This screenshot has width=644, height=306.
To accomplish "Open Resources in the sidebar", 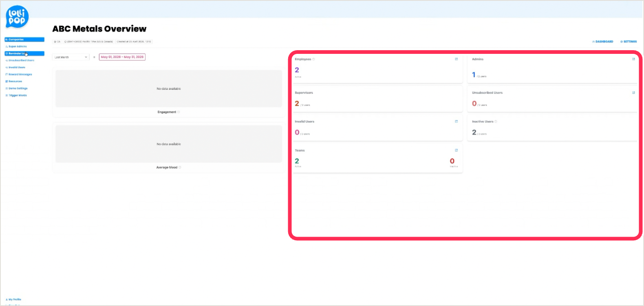I will (x=14, y=81).
